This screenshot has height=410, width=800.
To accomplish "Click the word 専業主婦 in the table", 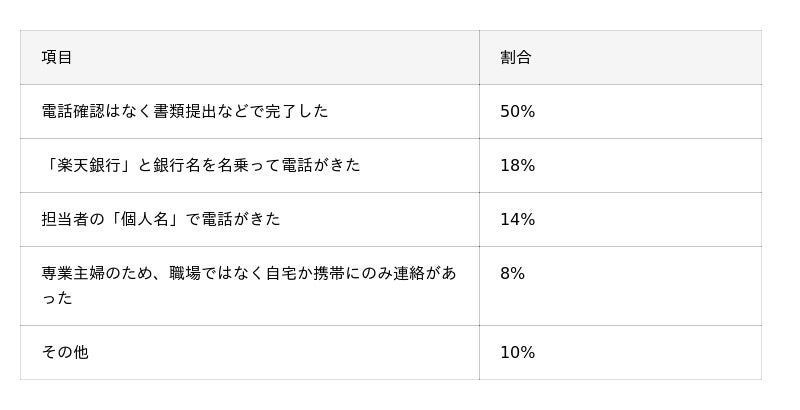I will point(73,273).
